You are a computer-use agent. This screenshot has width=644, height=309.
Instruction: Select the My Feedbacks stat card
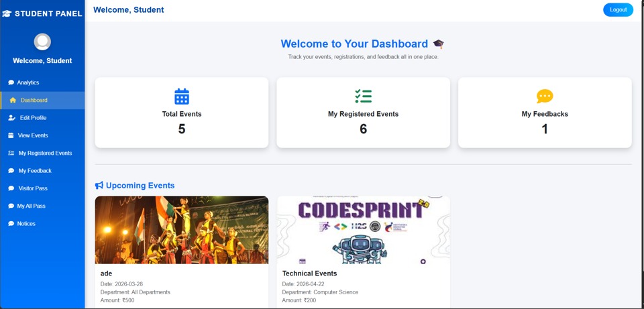coord(545,113)
